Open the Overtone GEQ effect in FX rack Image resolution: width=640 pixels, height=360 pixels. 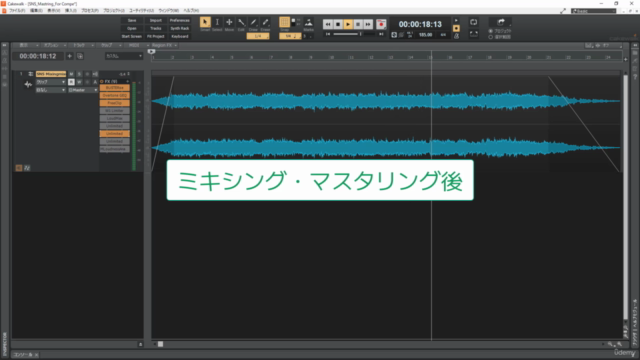point(115,95)
